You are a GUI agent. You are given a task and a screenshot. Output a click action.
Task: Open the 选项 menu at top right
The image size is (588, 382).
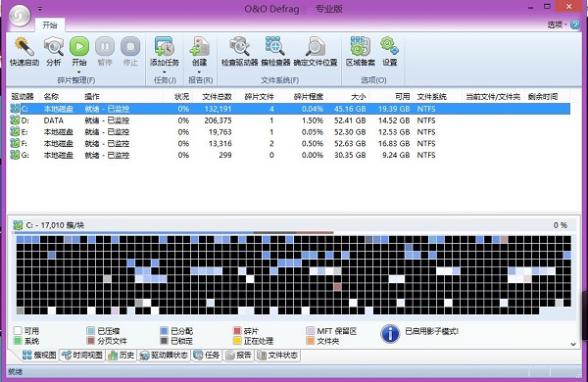click(x=557, y=24)
